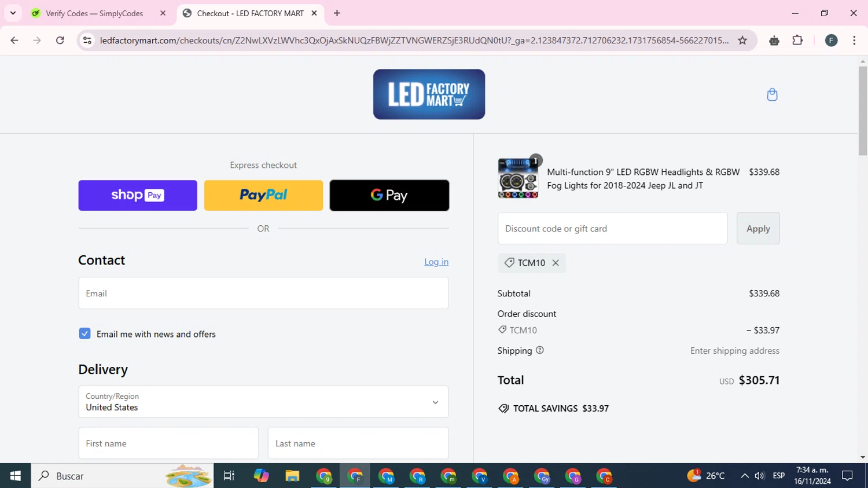Click the TCM10 order discount label
This screenshot has height=488, width=868.
coord(523,330)
